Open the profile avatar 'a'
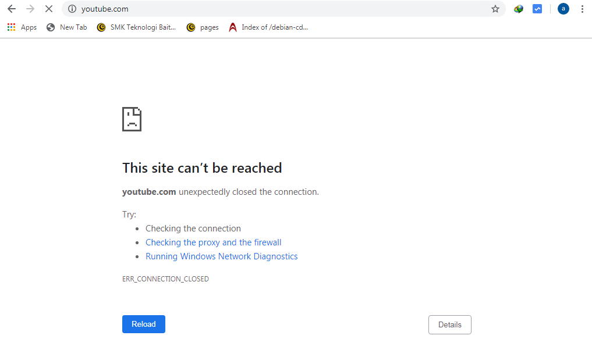Screen dimensions: 592x364 pyautogui.click(x=563, y=9)
